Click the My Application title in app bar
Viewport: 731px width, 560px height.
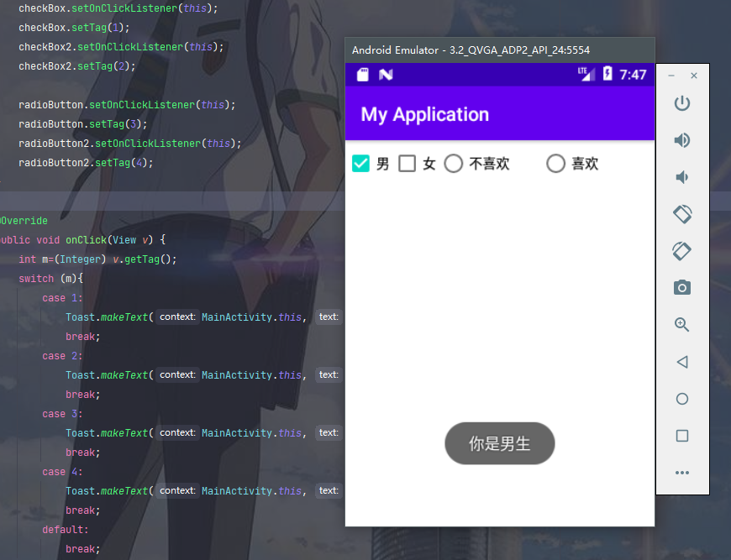(x=424, y=115)
